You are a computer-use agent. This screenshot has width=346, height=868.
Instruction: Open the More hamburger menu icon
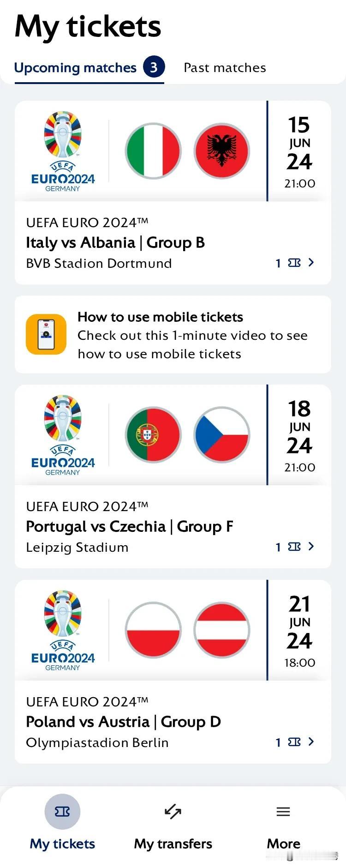coord(283,811)
